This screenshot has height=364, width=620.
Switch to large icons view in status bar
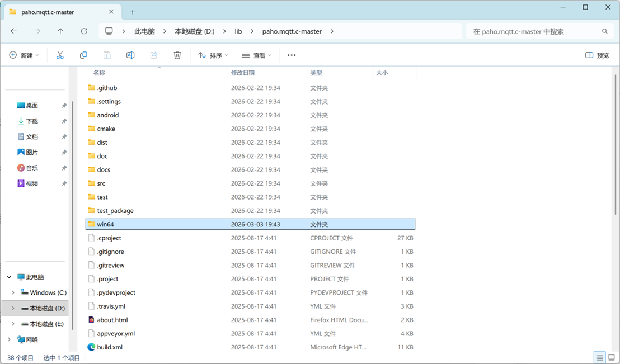(x=612, y=358)
